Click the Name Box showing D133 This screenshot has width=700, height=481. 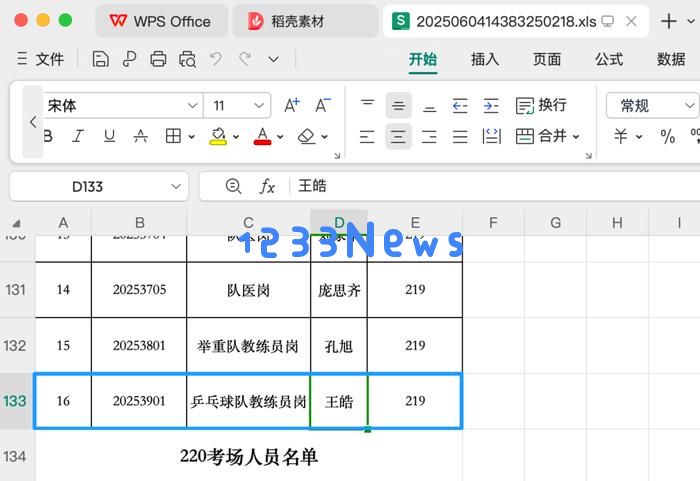(x=99, y=186)
